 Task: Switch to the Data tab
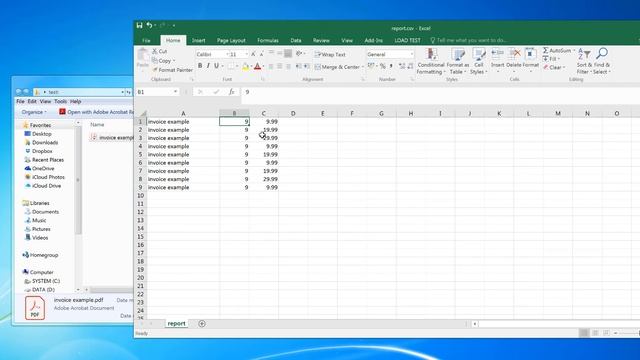point(296,40)
